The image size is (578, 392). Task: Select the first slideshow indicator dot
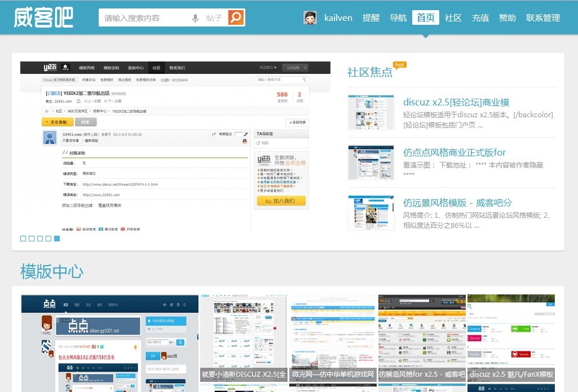pos(23,239)
